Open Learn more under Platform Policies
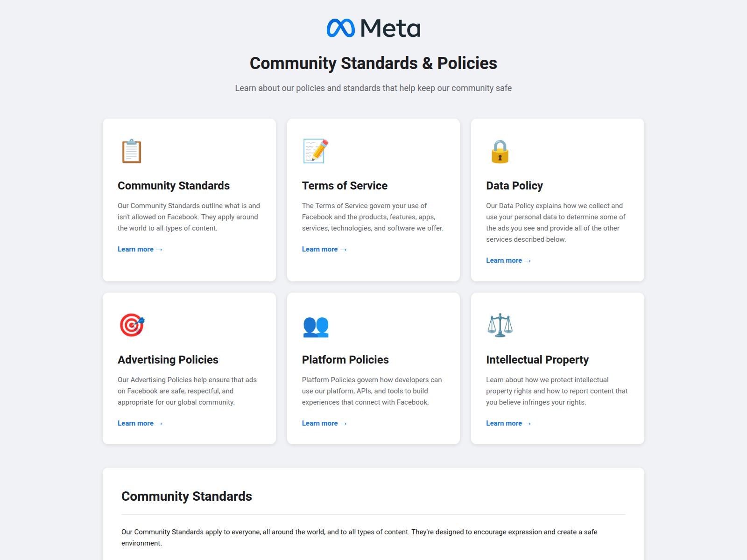Viewport: 747px width, 560px height. coord(324,423)
